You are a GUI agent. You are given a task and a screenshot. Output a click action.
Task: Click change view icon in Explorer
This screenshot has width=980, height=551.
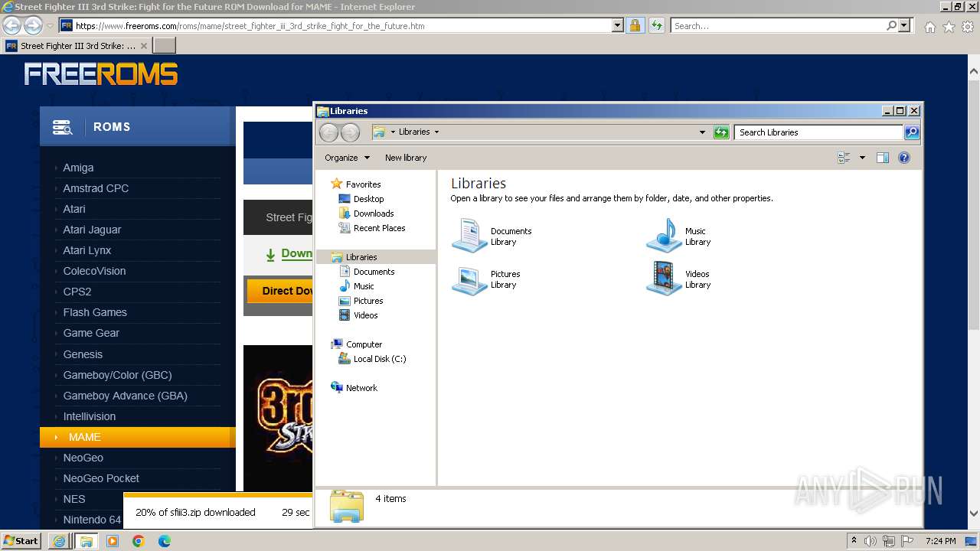[844, 158]
